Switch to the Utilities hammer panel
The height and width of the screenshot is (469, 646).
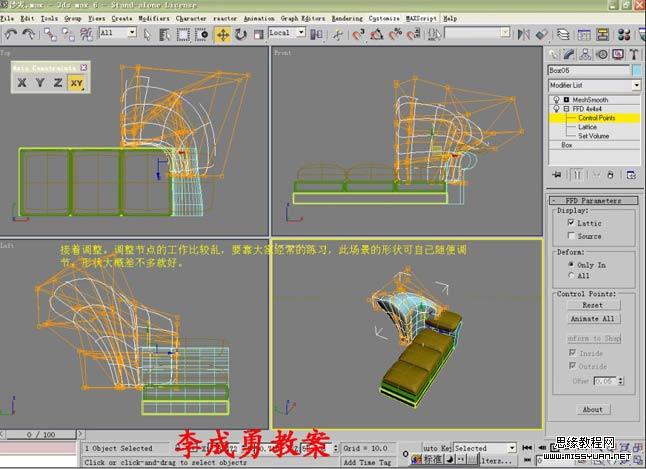click(634, 54)
